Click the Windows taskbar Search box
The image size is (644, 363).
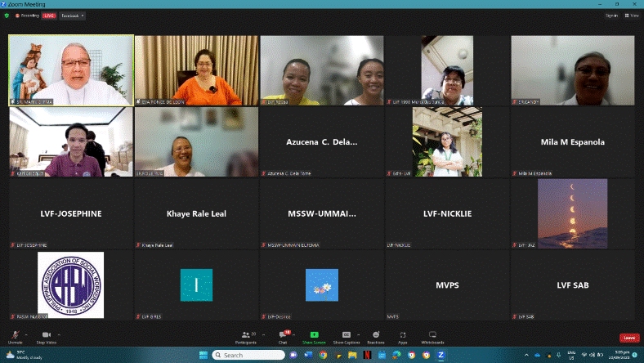(x=249, y=355)
